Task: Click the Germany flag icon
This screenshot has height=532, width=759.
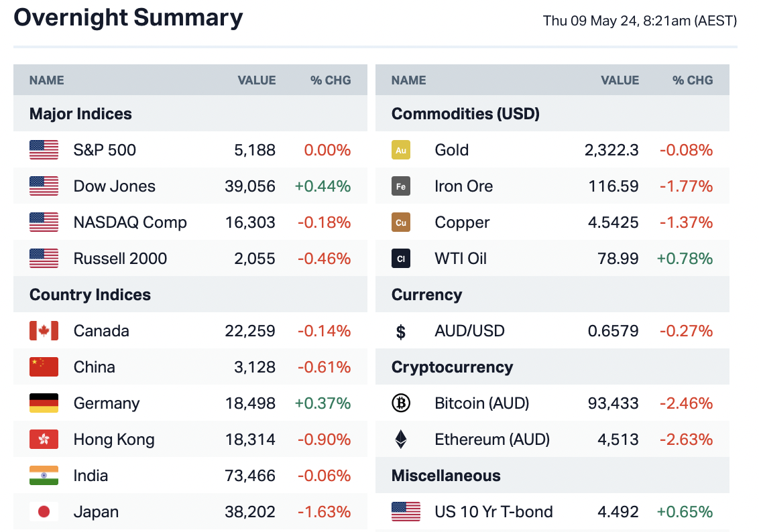Action: 44,403
